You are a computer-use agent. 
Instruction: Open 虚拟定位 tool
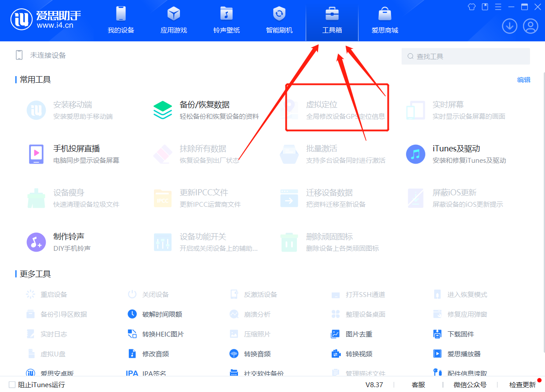[x=337, y=110]
